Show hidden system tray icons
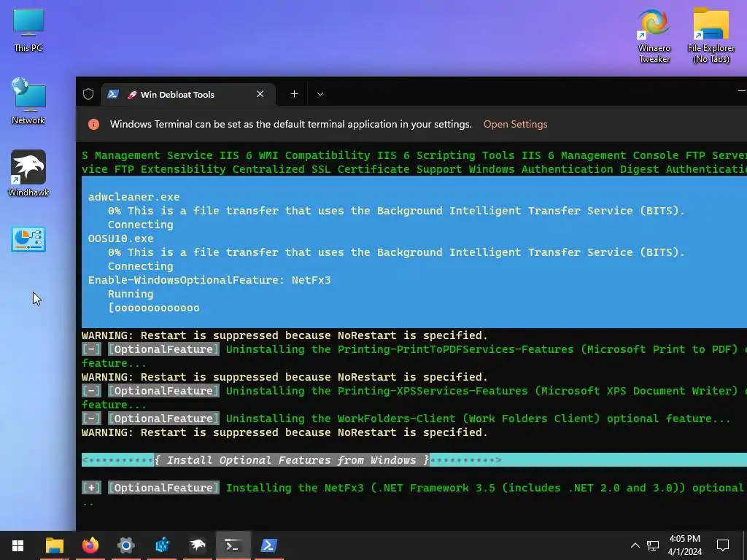Viewport: 747px width, 560px height. pos(635,545)
